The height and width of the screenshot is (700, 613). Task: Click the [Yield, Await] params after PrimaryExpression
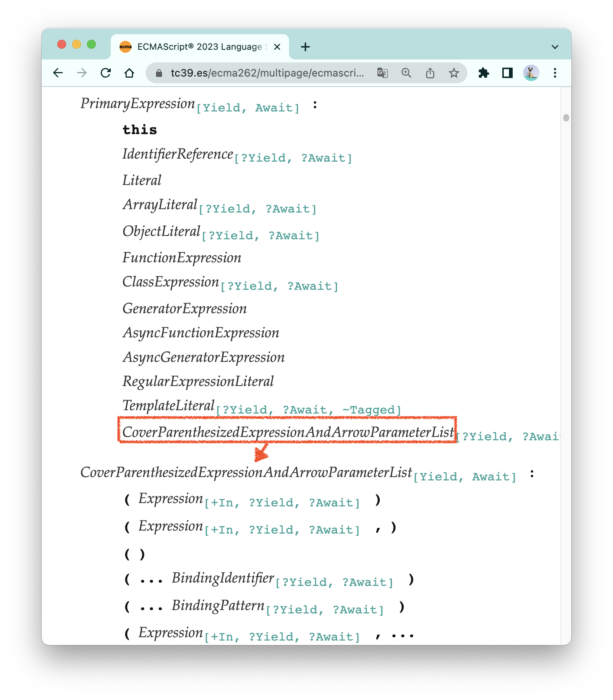coord(248,108)
